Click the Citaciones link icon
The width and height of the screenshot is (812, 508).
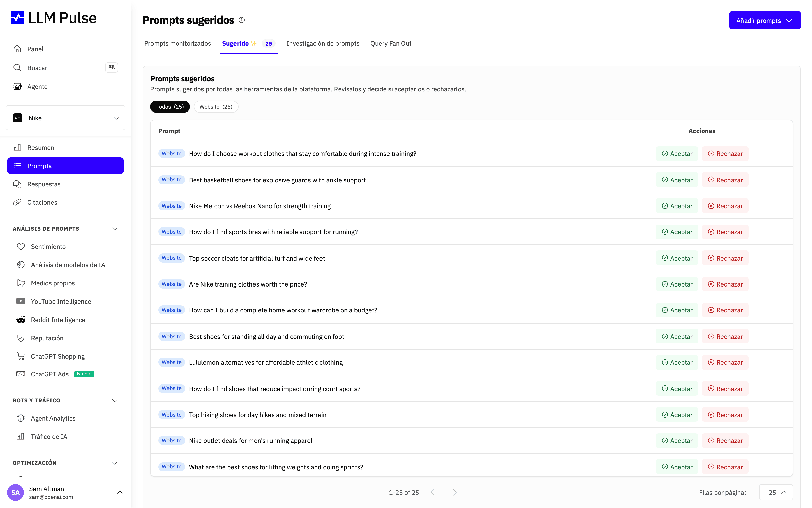[18, 202]
